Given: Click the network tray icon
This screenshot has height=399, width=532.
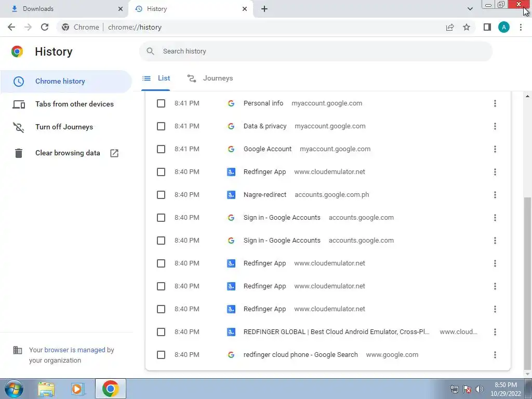Looking at the screenshot, I should point(454,389).
